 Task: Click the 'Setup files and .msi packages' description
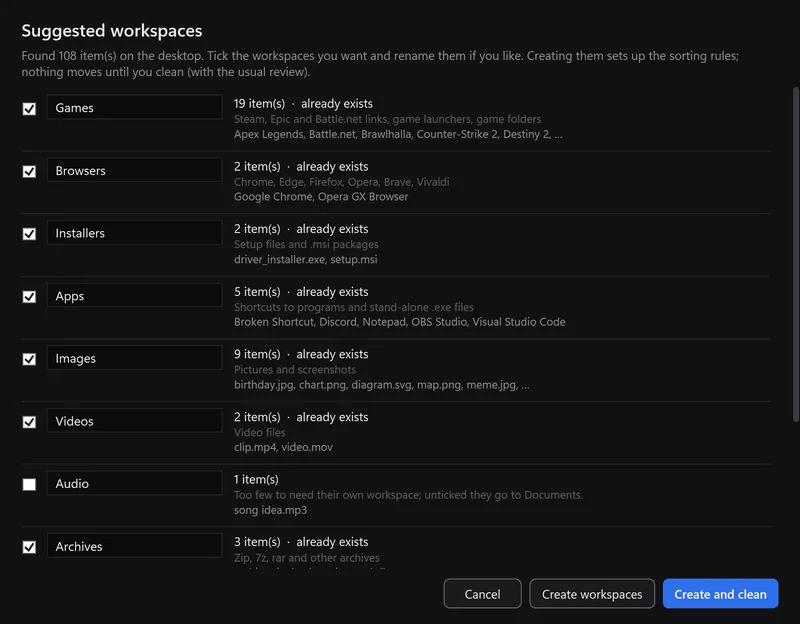tap(306, 244)
